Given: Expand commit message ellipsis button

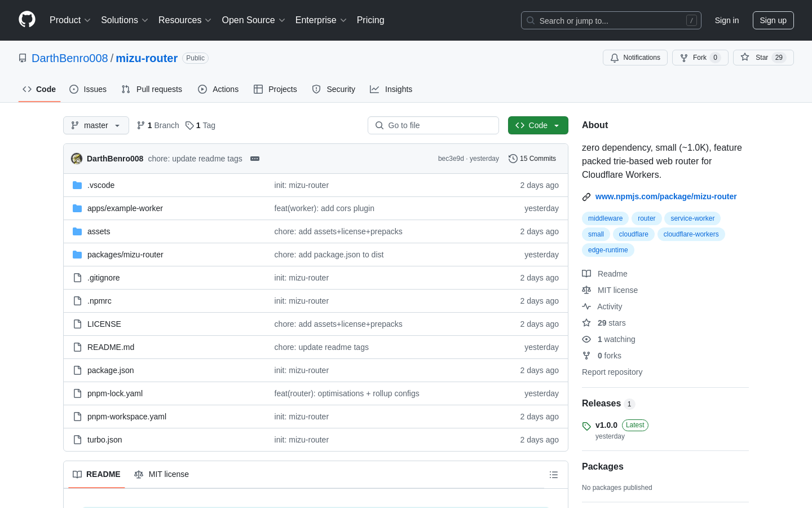Looking at the screenshot, I should click(255, 159).
